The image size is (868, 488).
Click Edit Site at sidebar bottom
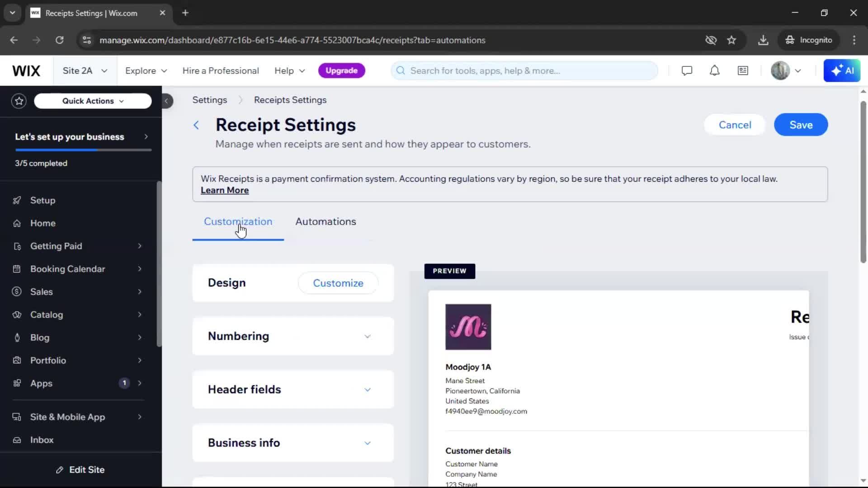(x=80, y=470)
